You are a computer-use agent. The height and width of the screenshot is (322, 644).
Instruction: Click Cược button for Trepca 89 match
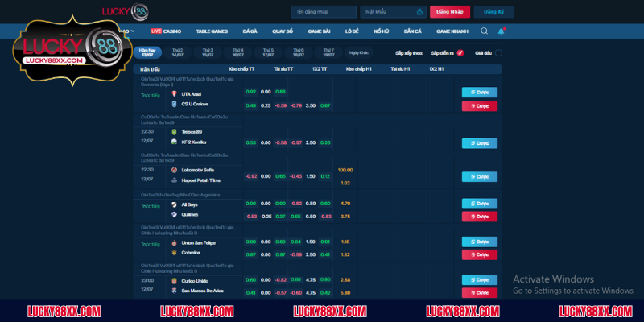pos(479,143)
